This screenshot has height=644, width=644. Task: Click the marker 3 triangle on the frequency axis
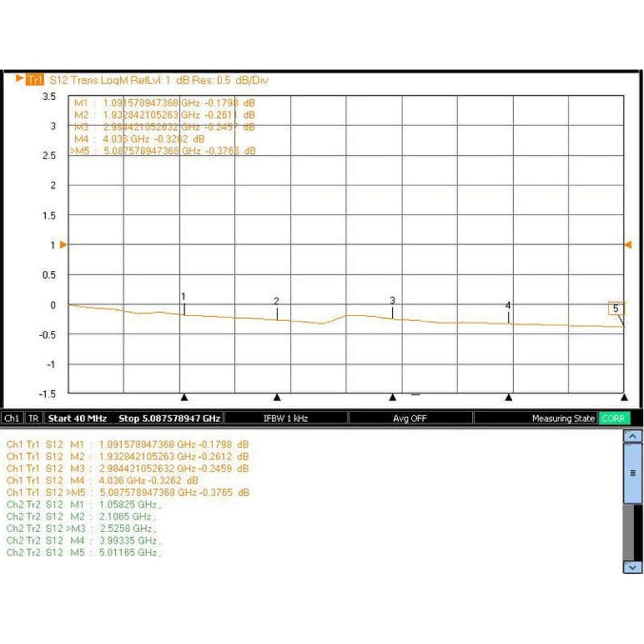coord(393,397)
